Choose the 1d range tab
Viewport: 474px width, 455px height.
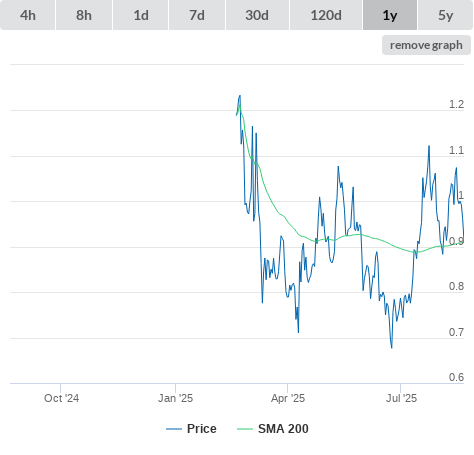tap(141, 15)
